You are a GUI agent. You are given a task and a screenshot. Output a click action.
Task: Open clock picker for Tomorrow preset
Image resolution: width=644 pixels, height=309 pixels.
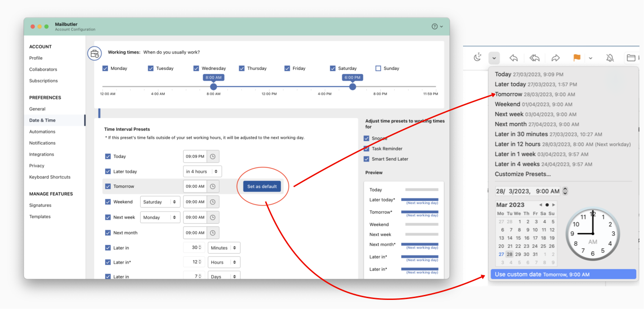click(213, 186)
